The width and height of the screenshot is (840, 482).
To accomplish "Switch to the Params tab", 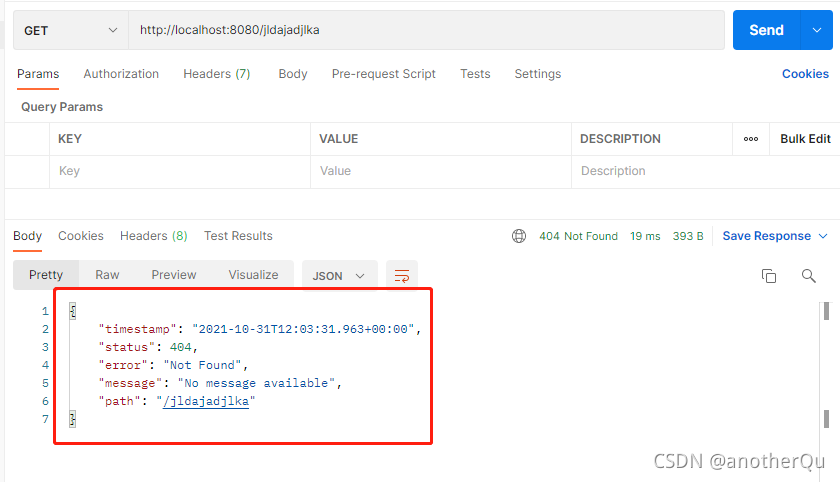I will point(38,74).
